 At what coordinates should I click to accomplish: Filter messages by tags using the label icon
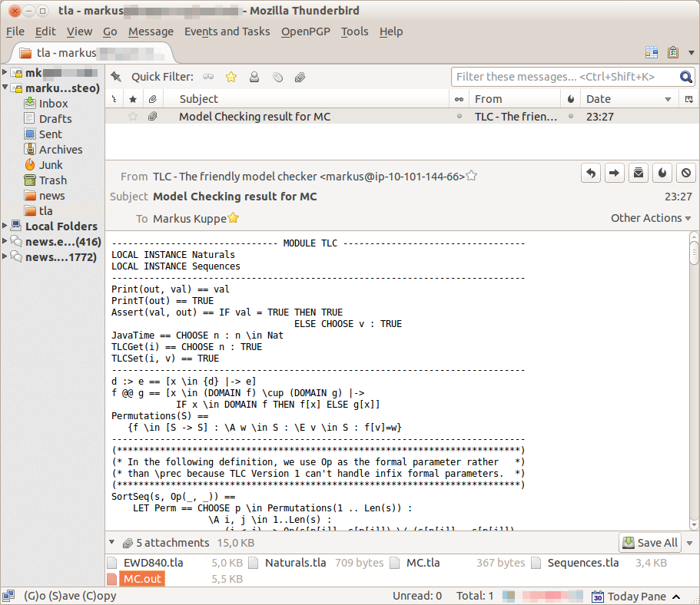pos(276,77)
